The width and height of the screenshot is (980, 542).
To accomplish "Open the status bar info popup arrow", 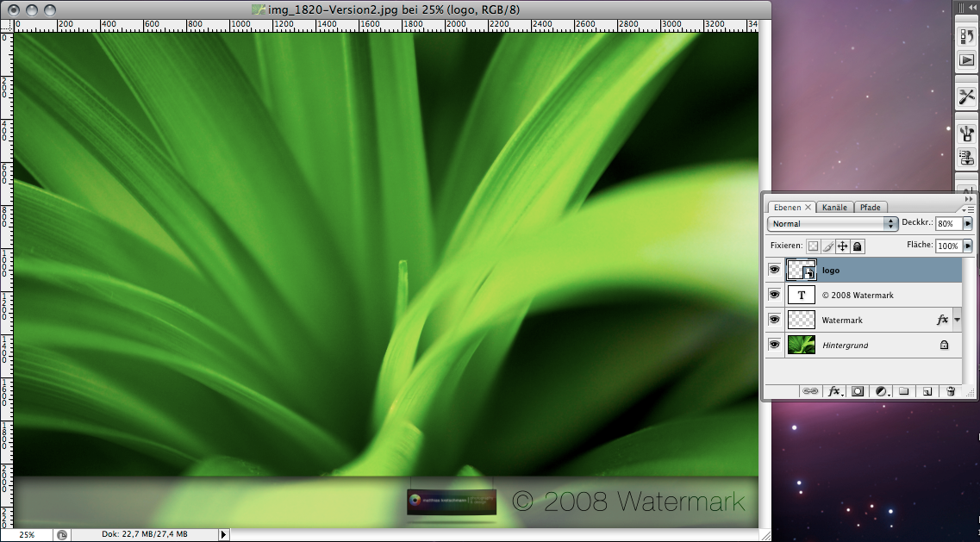I will coord(224,534).
